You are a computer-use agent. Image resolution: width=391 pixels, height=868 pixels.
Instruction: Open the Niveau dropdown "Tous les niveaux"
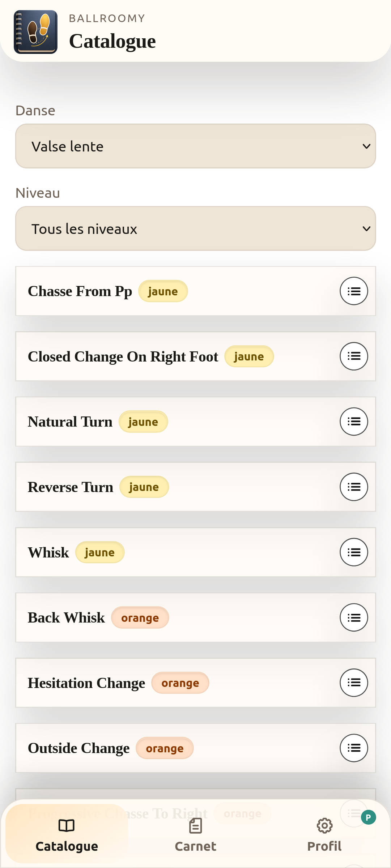(x=195, y=229)
